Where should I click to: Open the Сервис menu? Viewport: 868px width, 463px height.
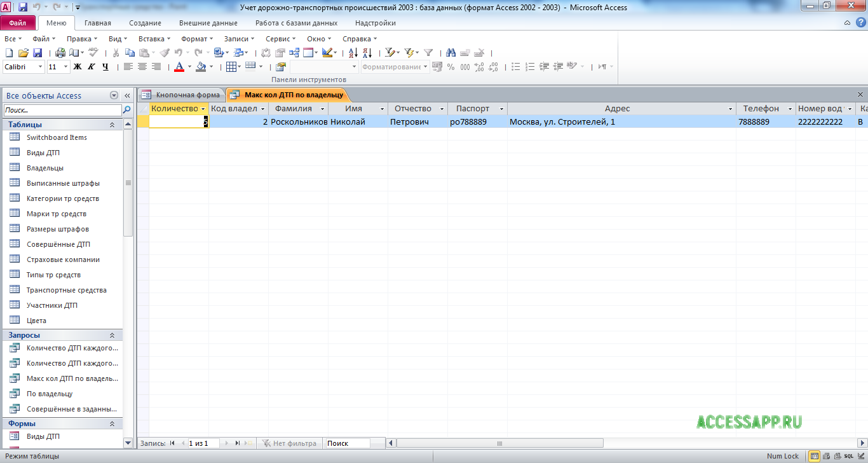pyautogui.click(x=280, y=39)
